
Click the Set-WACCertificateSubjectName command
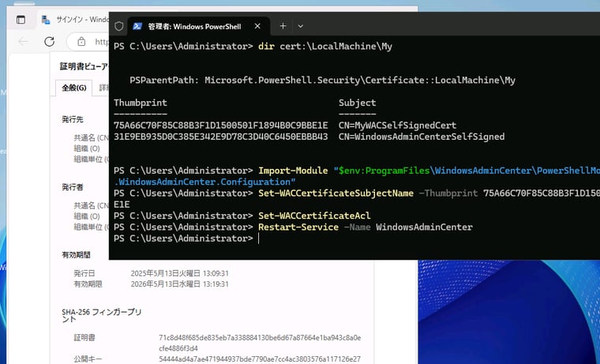(336, 193)
